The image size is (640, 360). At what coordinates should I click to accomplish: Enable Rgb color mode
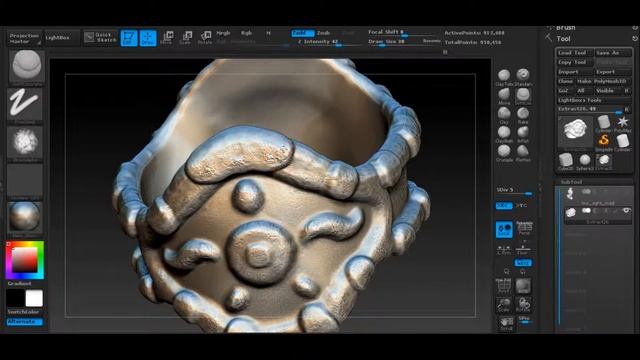tap(246, 33)
